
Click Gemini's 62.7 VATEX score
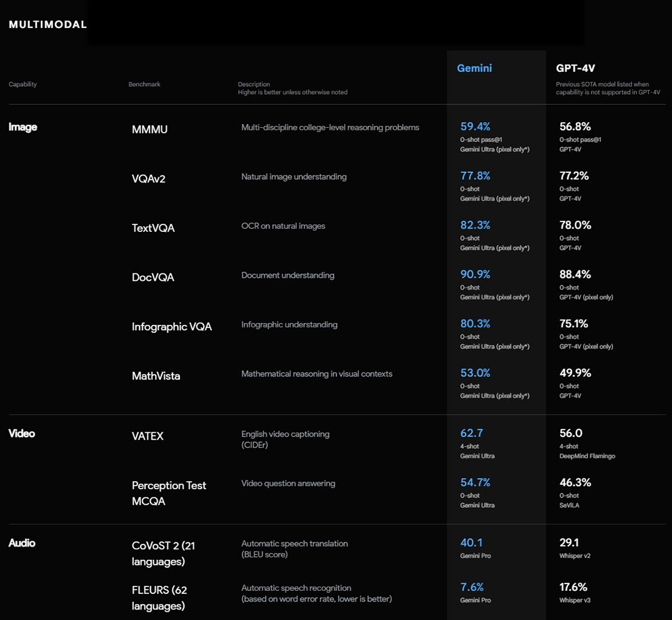[471, 433]
